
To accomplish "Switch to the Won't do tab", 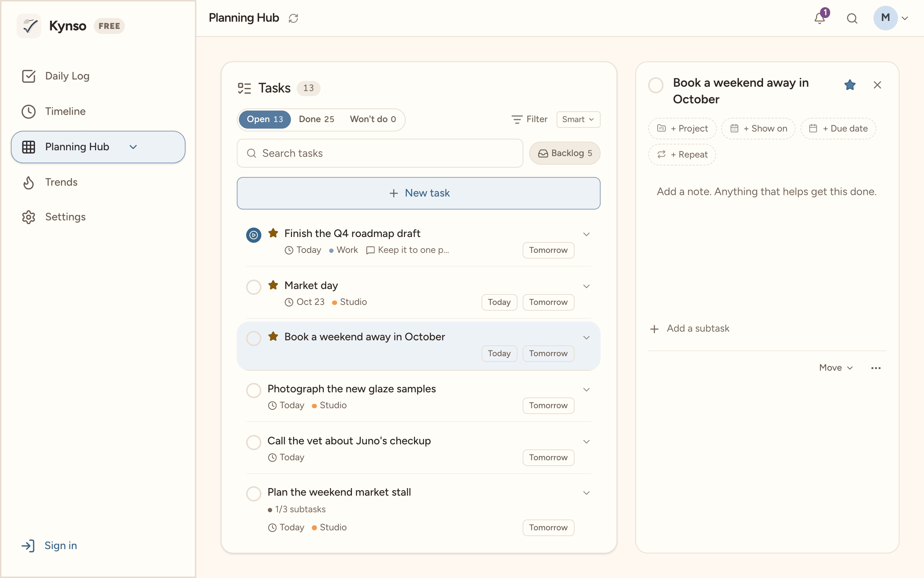I will click(x=372, y=119).
